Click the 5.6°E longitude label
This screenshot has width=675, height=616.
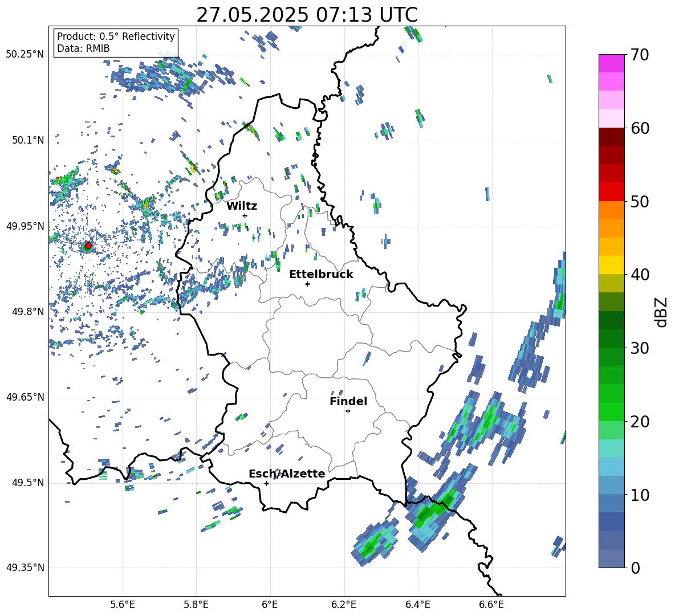(123, 605)
